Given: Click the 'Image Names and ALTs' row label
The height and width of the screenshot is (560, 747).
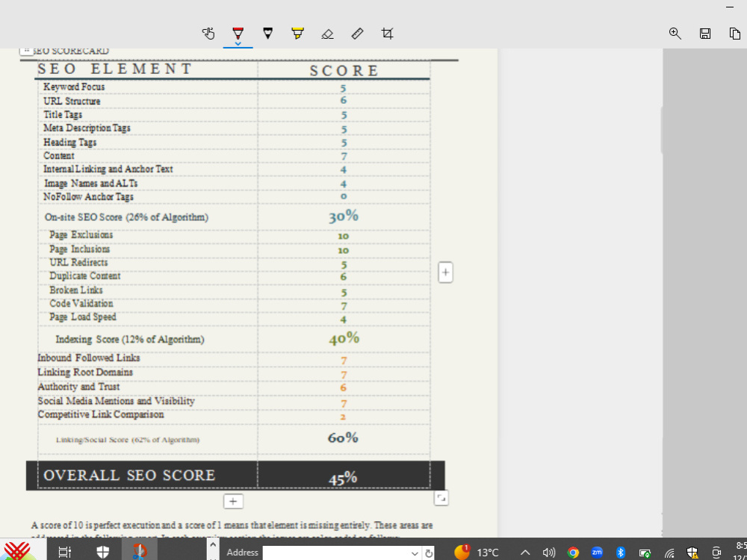Looking at the screenshot, I should point(91,184).
